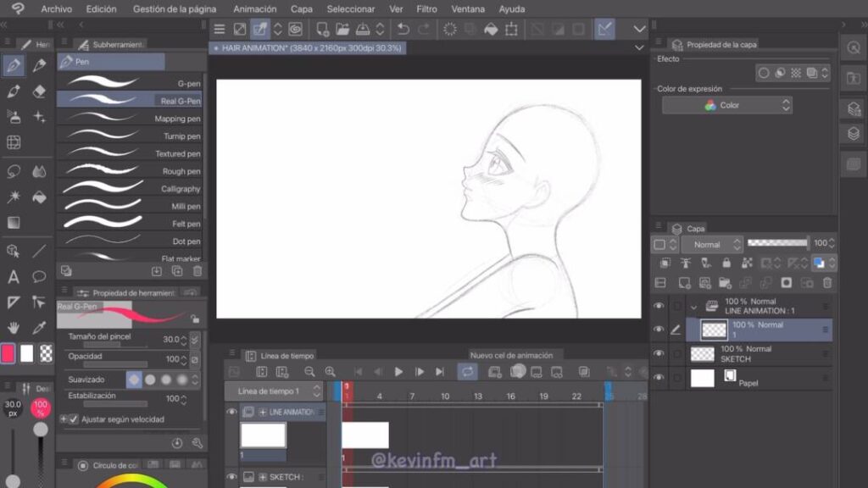868x488 pixels.
Task: Open file with the folder icon
Action: [342, 29]
